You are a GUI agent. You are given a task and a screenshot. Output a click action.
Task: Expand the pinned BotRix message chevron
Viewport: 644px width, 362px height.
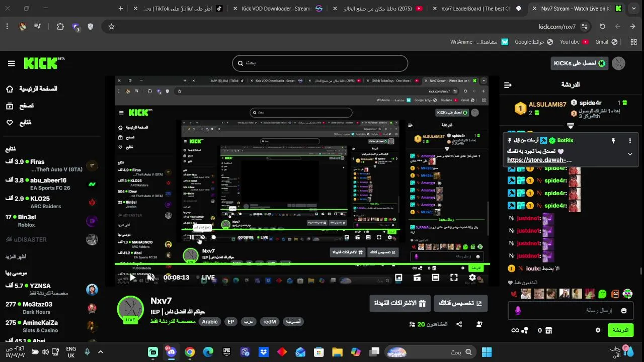[630, 154]
